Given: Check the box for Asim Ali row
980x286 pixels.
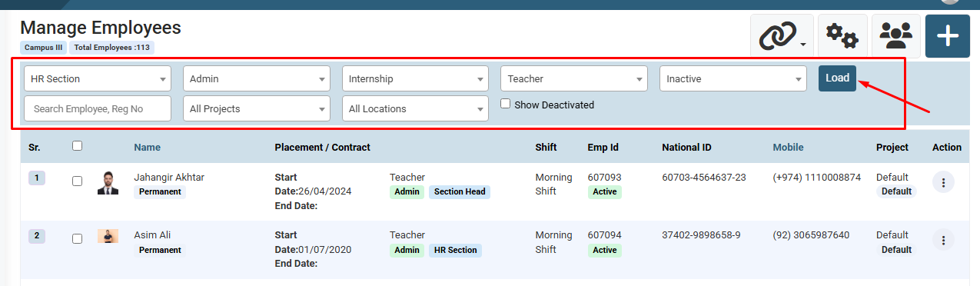Looking at the screenshot, I should coord(77,239).
